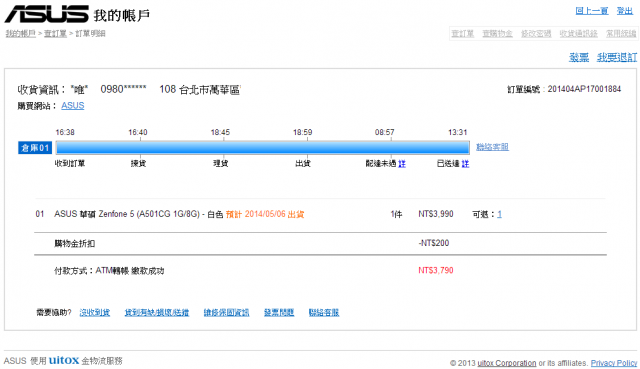Select 修改密碼 in the top navigation bar
This screenshot has width=640, height=369.
pos(536,33)
